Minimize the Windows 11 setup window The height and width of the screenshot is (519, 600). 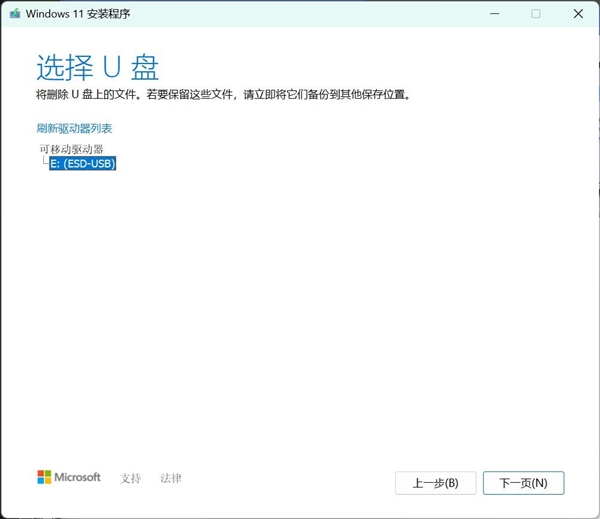(493, 13)
